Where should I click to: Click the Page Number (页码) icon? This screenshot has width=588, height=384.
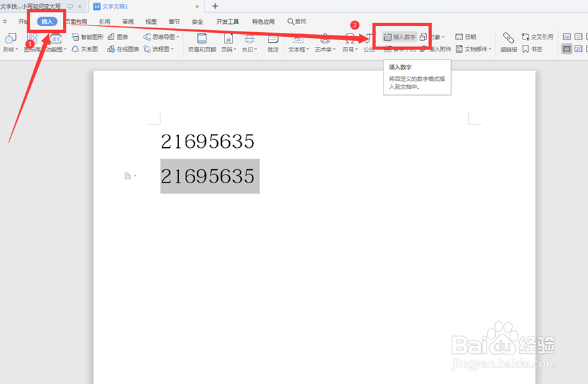coord(229,38)
